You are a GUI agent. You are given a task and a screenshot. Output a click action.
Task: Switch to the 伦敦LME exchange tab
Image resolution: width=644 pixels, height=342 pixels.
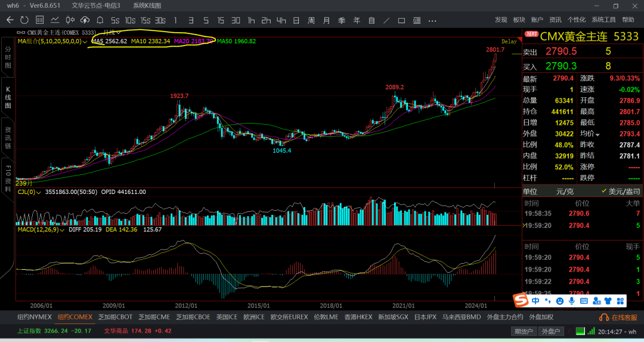tap(326, 317)
